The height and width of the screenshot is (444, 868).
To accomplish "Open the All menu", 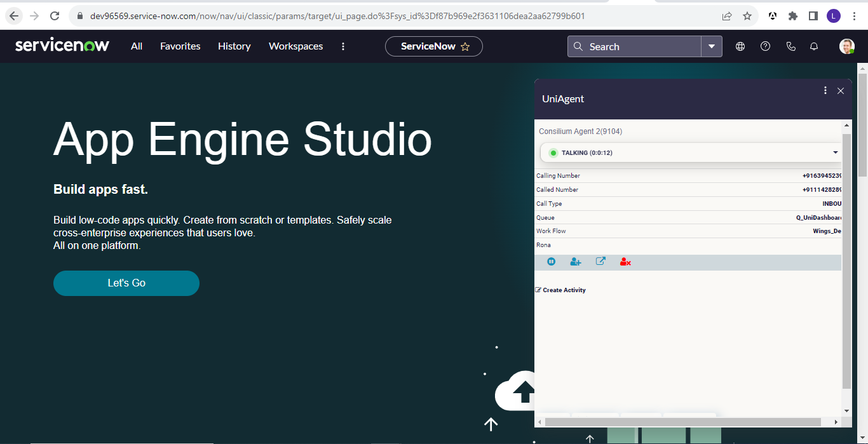I will (x=137, y=46).
